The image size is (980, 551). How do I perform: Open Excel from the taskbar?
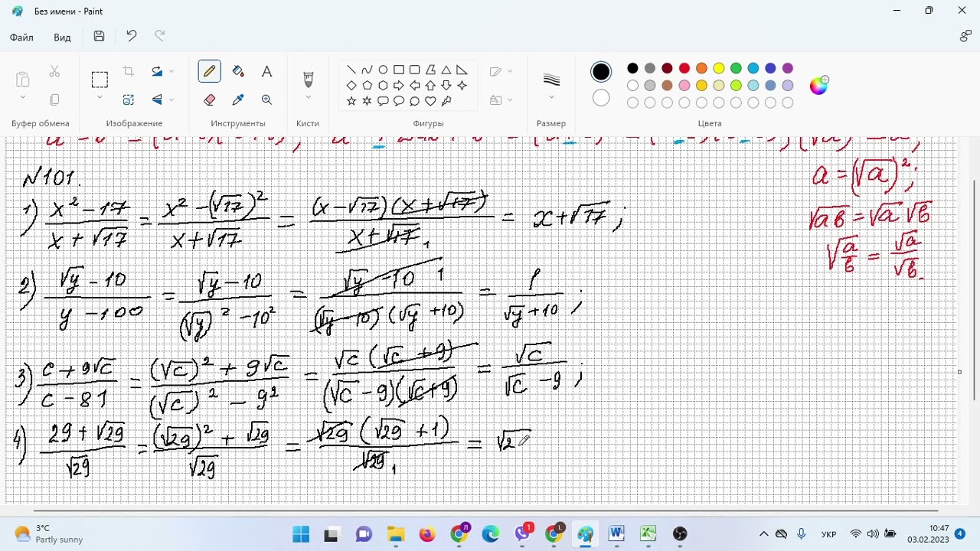pos(648,533)
